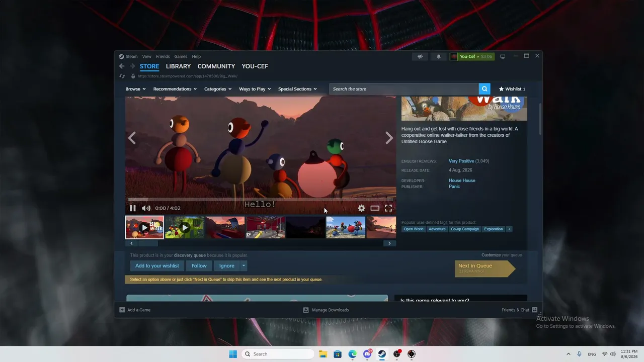Image resolution: width=644 pixels, height=362 pixels.
Task: Open the Friends & Chat icon
Action: pyautogui.click(x=534, y=310)
